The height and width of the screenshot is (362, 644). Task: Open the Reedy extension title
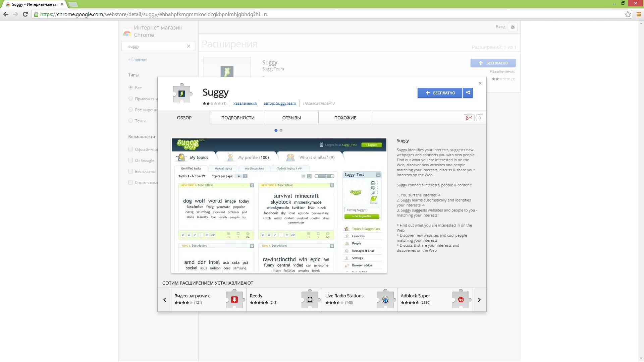click(256, 296)
